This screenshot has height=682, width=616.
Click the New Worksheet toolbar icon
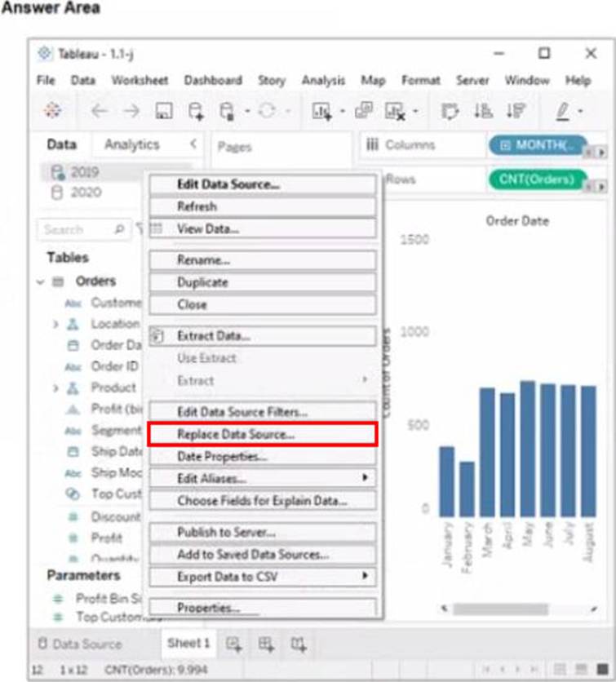point(322,111)
